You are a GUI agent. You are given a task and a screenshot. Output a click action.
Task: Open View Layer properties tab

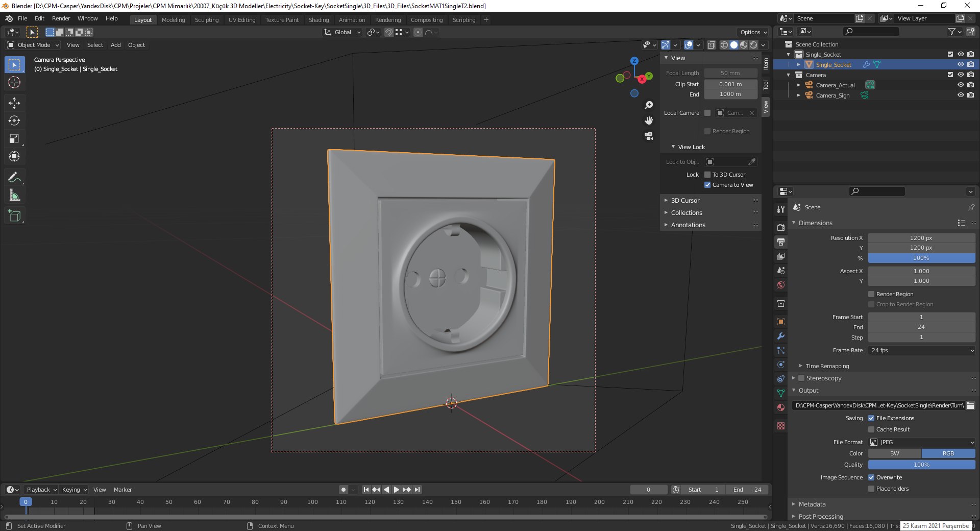click(781, 256)
